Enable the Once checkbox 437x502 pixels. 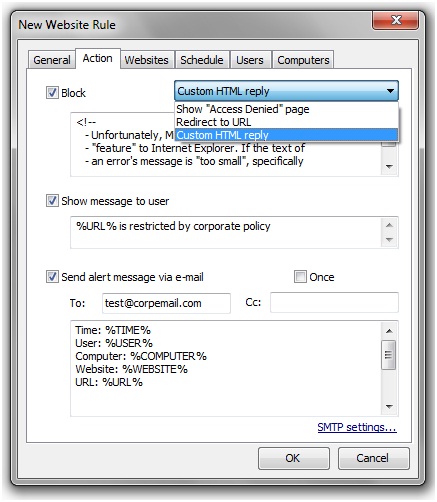click(x=300, y=277)
